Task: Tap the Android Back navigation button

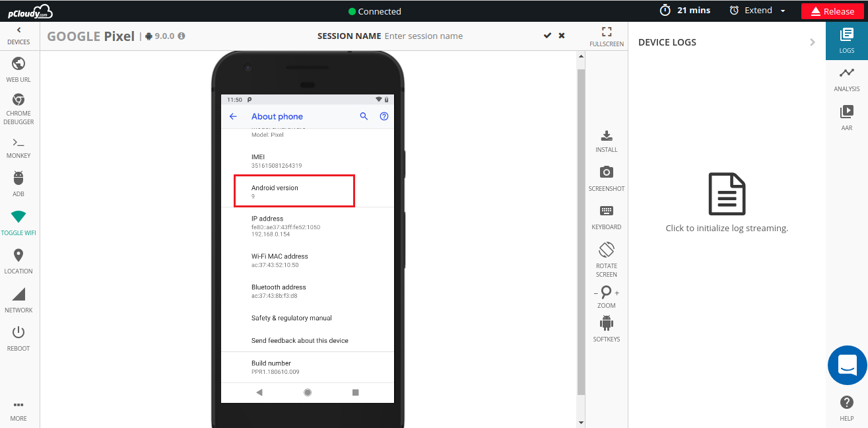Action: [x=259, y=392]
